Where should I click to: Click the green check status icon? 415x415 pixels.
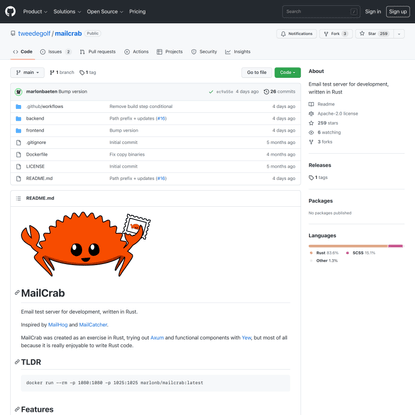(211, 92)
